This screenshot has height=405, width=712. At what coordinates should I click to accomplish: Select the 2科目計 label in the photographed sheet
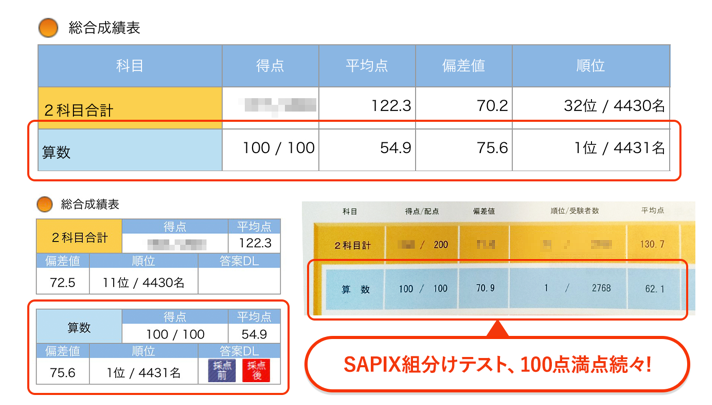(352, 246)
